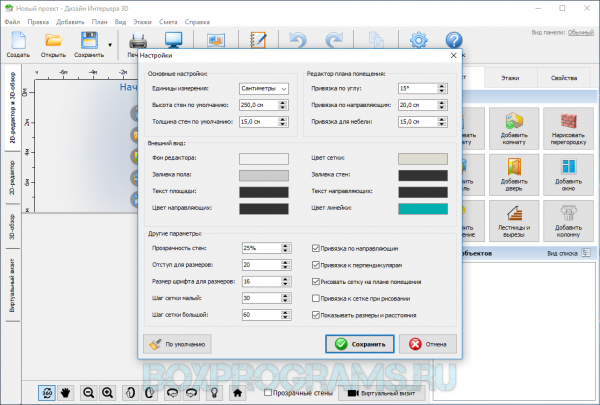600x405 pixels.
Task: Click the Обычный panel view link
Action: pos(580,33)
